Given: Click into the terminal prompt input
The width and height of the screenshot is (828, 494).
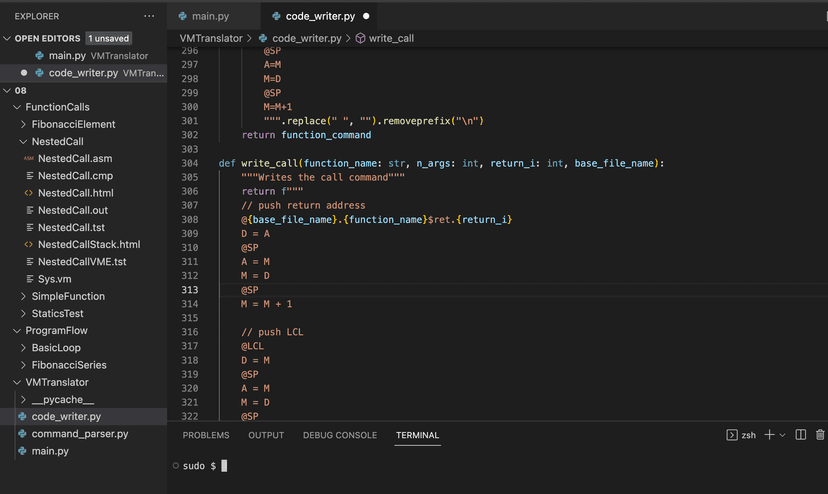Looking at the screenshot, I should pyautogui.click(x=225, y=466).
